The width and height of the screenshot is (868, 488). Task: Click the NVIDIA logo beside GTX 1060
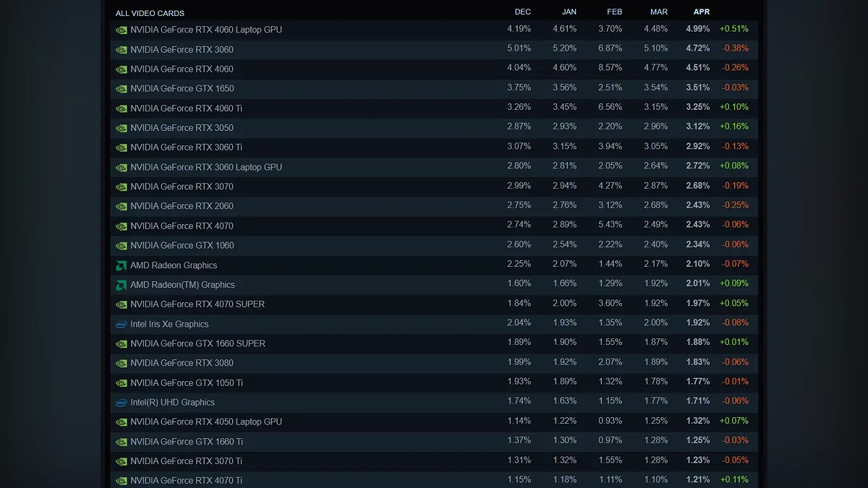coord(121,246)
